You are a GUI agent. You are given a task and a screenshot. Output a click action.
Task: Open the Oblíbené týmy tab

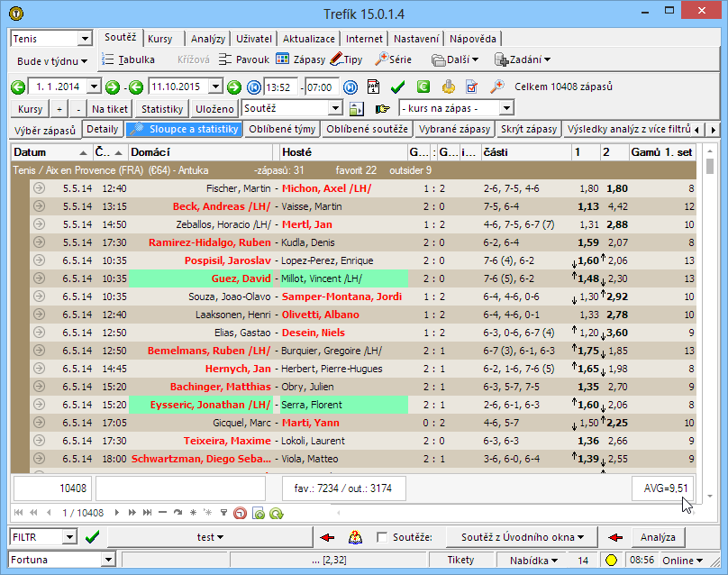pos(282,130)
